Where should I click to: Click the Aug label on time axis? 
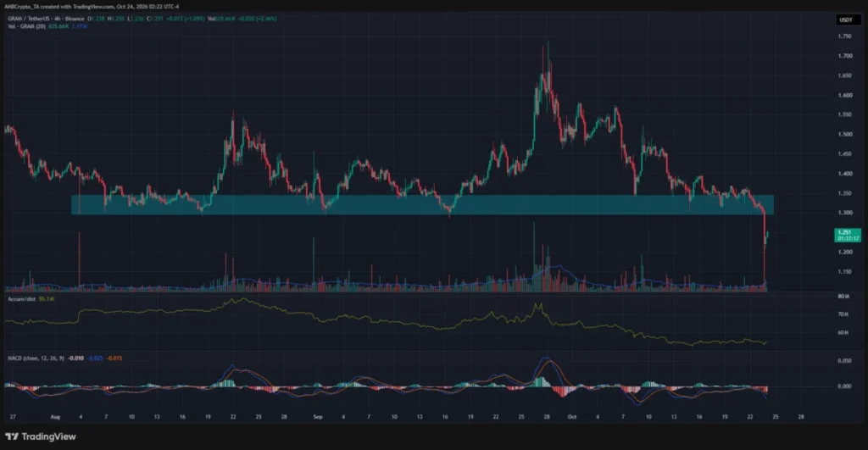55,417
